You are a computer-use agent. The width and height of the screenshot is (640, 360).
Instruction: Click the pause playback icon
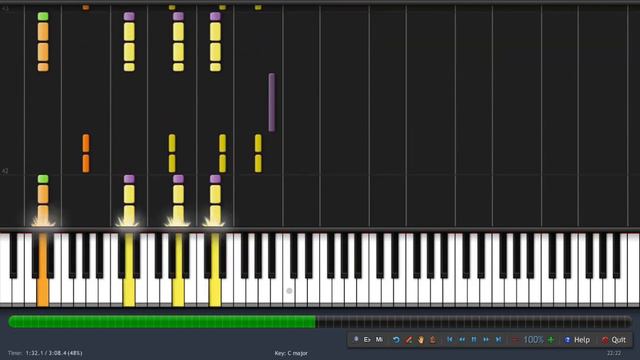(474, 340)
